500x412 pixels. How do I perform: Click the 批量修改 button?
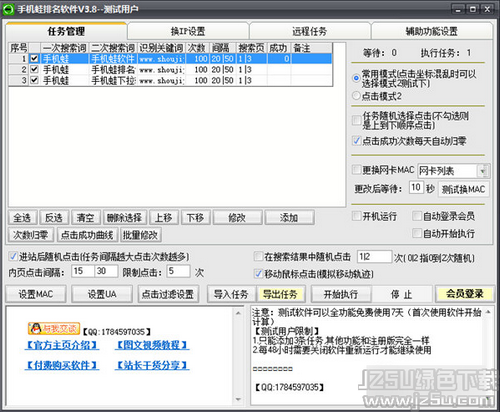click(140, 235)
